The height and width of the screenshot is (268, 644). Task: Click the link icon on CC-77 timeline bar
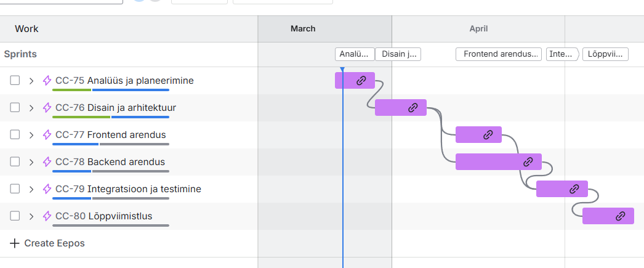pyautogui.click(x=488, y=134)
